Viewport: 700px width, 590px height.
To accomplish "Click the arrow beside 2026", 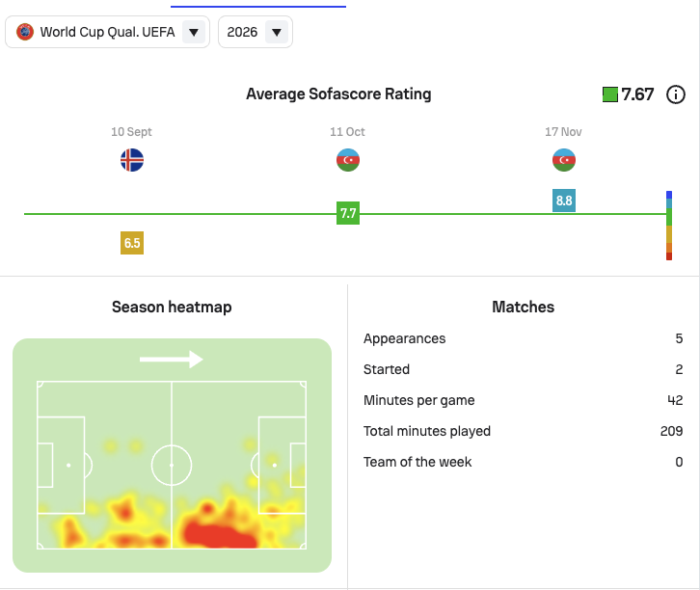I will point(277,32).
